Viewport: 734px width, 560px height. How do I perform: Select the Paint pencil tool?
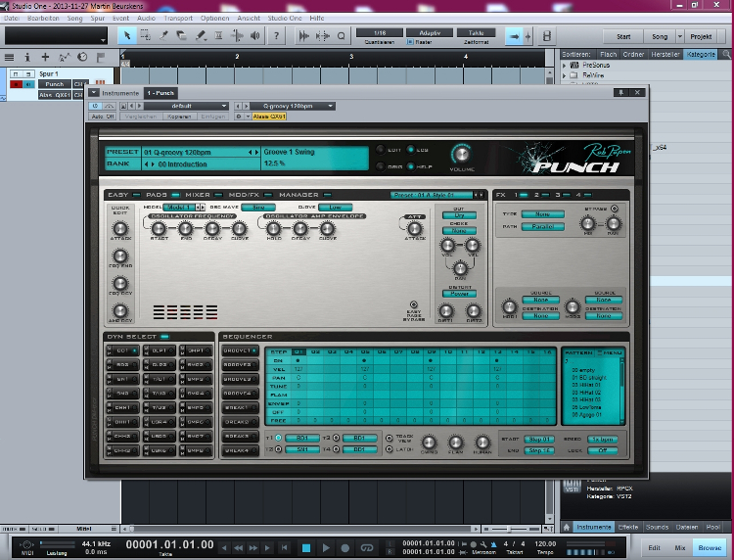coord(201,35)
